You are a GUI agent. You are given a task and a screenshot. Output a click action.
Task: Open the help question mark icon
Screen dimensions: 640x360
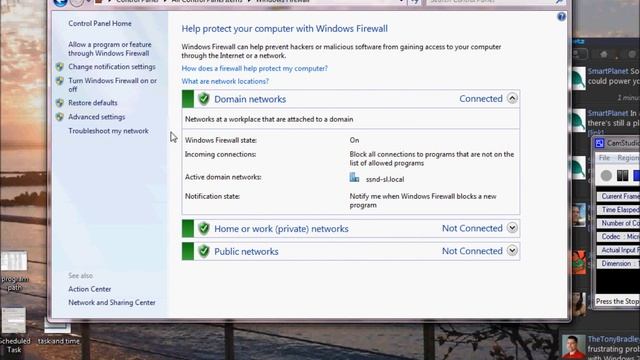(x=562, y=17)
